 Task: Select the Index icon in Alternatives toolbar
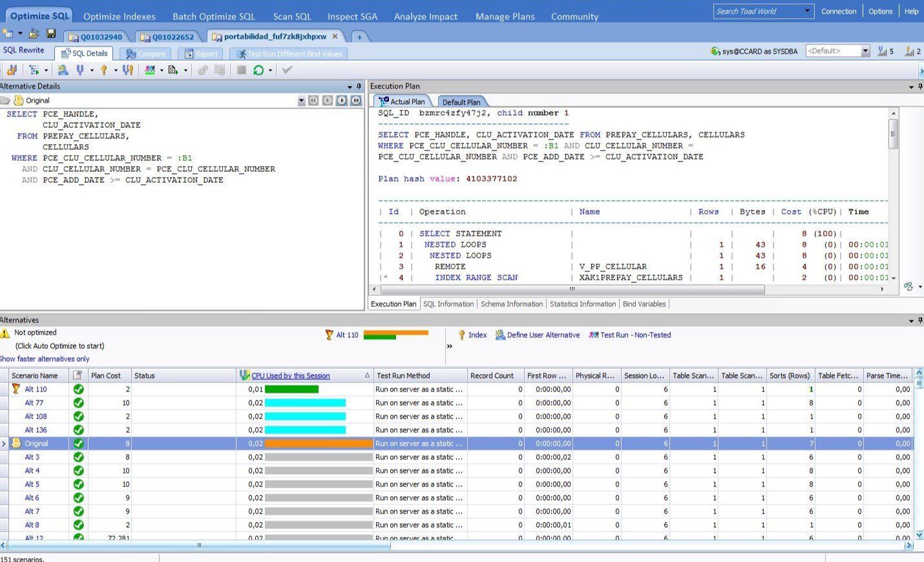tap(463, 335)
